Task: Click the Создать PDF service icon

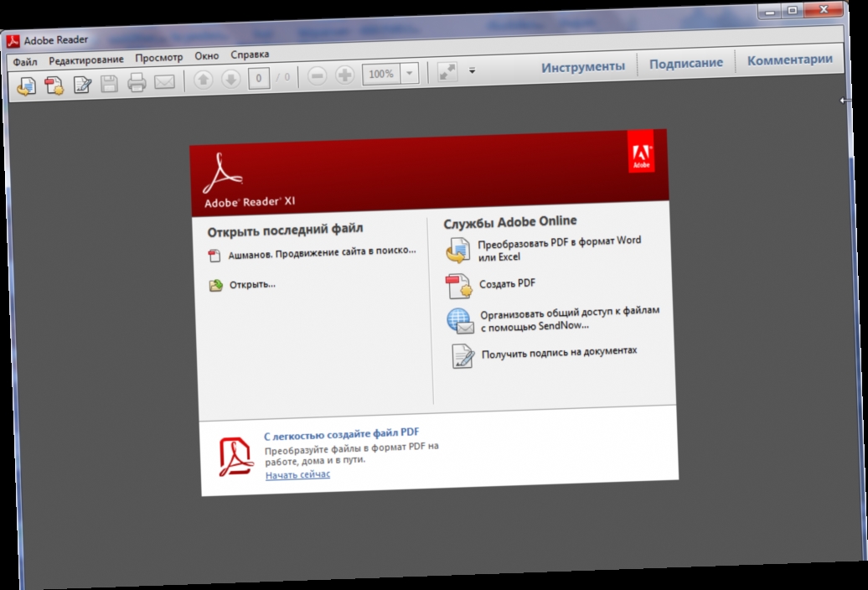Action: 459,286
